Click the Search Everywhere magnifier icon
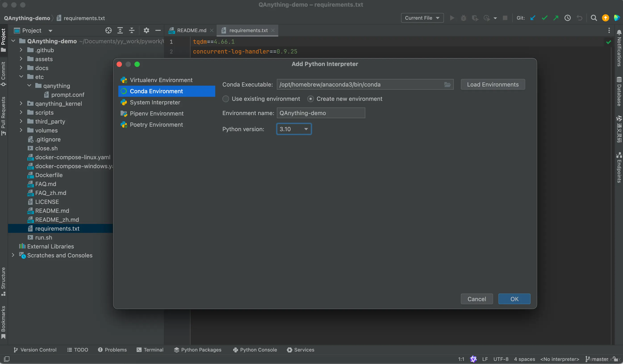The image size is (623, 364). (594, 18)
